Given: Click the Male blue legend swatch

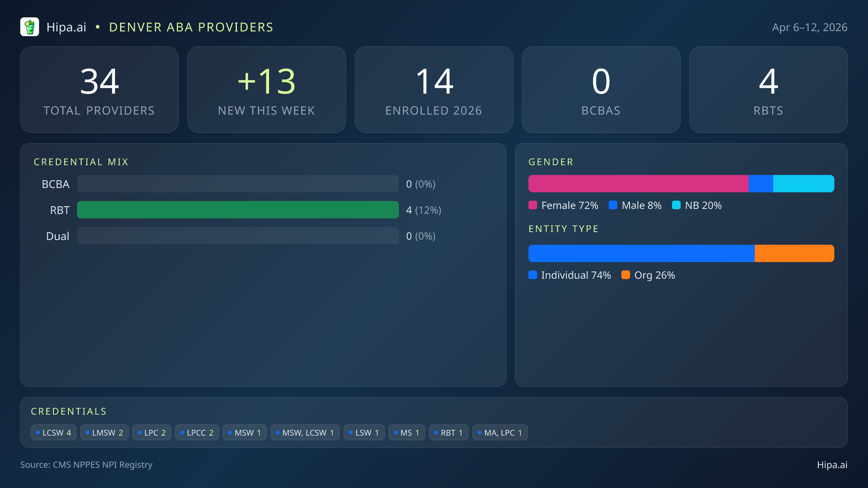Looking at the screenshot, I should tap(613, 205).
